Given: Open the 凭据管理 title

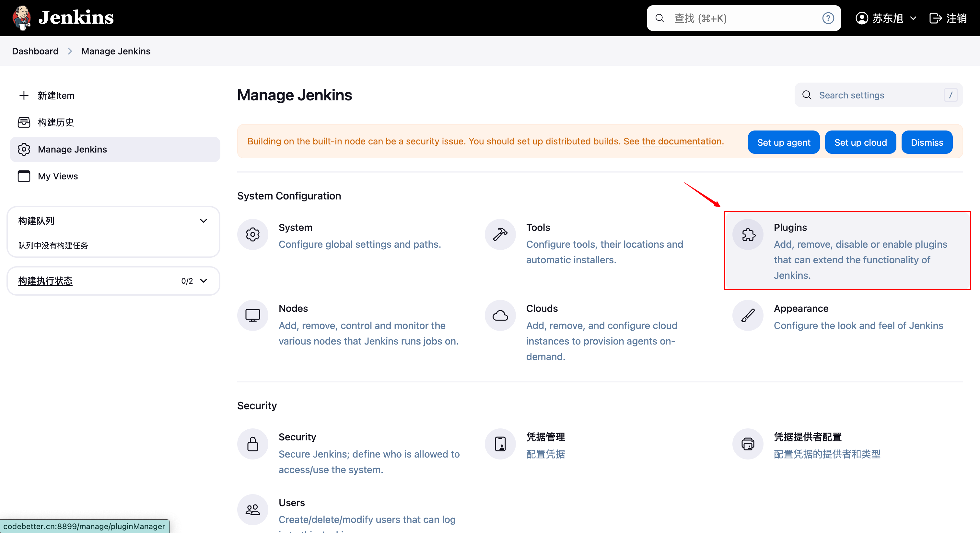Looking at the screenshot, I should click(545, 437).
